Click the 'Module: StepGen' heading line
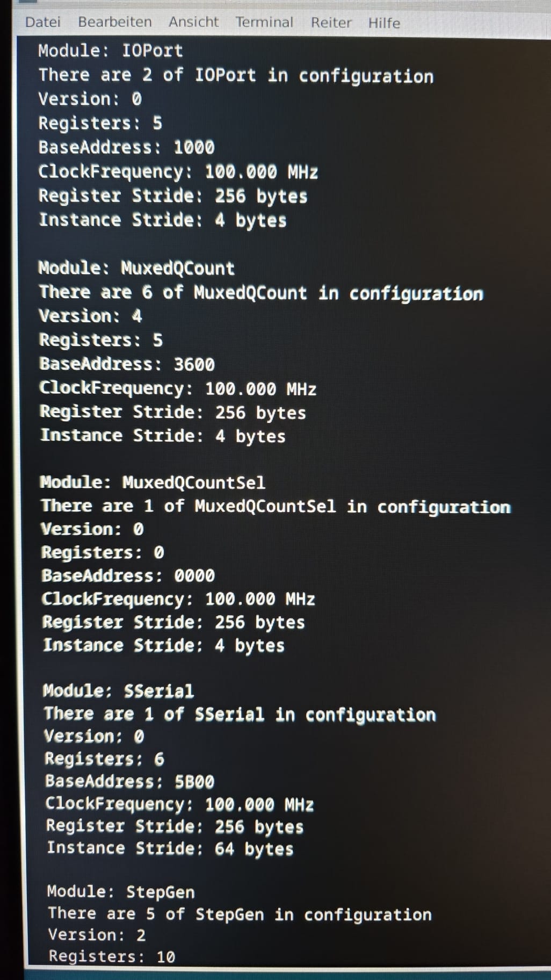 (x=121, y=892)
